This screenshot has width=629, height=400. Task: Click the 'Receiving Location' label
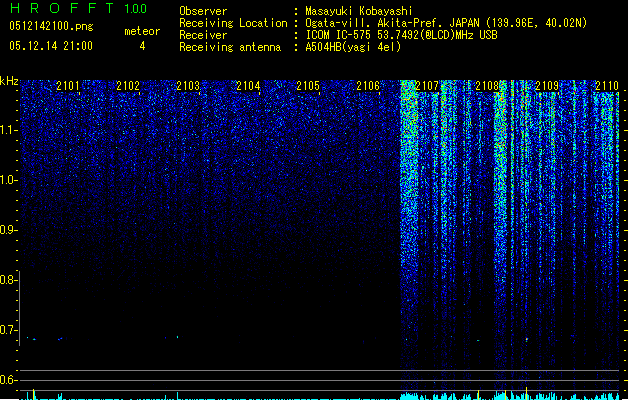(233, 23)
